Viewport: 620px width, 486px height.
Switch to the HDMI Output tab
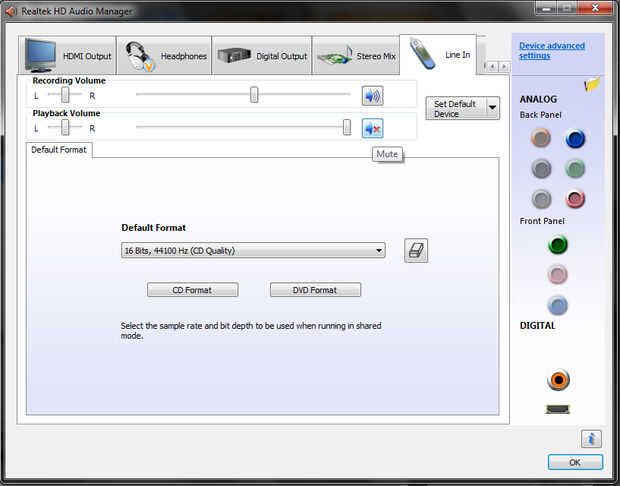click(x=67, y=56)
